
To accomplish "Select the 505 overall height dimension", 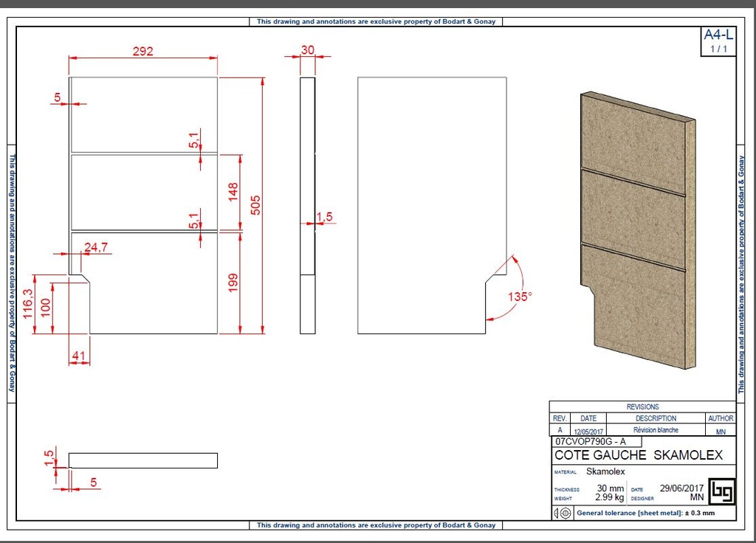I will (x=255, y=205).
